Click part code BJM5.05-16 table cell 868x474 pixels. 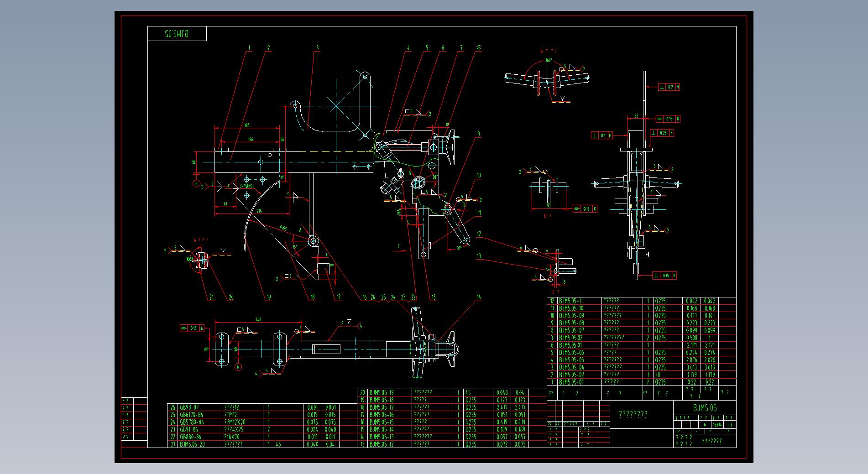[x=382, y=415]
